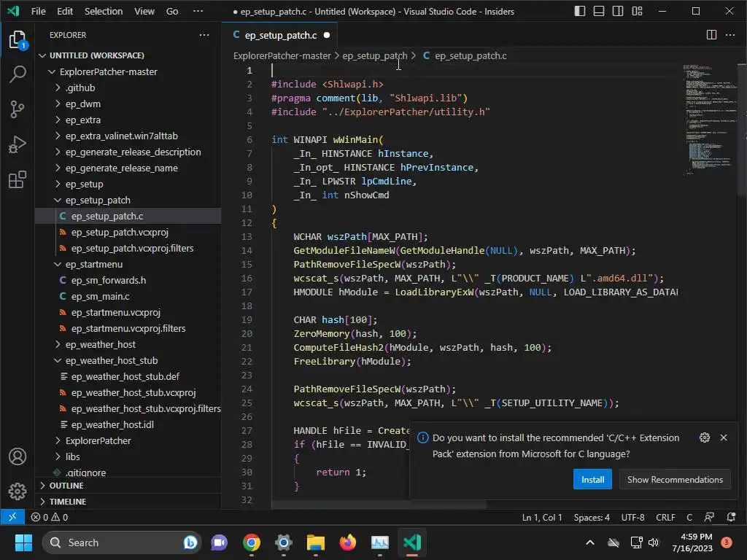This screenshot has height=560, width=747.
Task: Dismiss the C/C++ extension notification
Action: (724, 437)
